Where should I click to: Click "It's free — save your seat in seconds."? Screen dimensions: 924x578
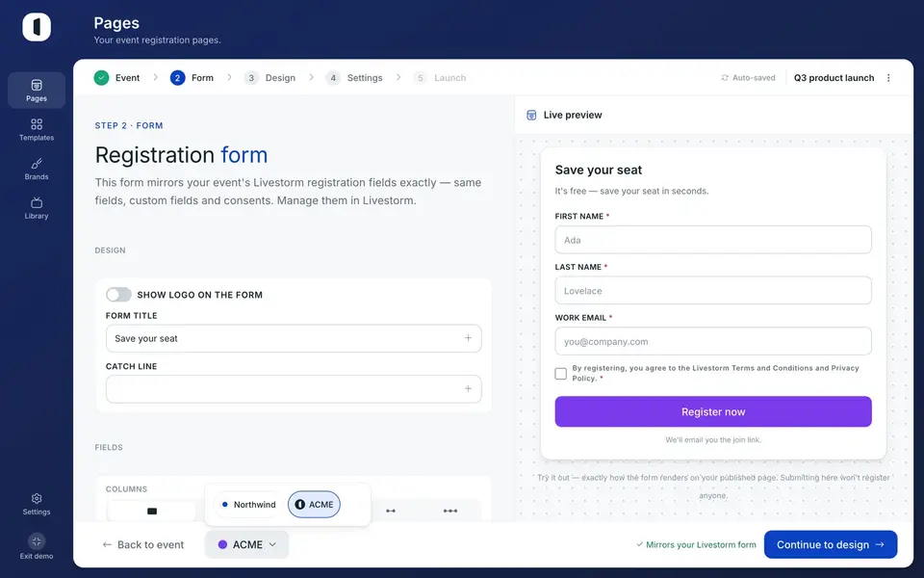tap(631, 191)
